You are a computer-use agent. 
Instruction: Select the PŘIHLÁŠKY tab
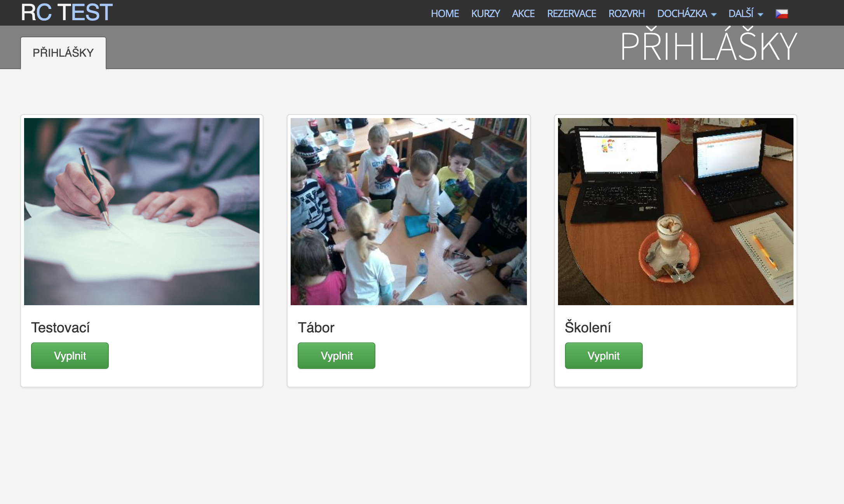[63, 53]
